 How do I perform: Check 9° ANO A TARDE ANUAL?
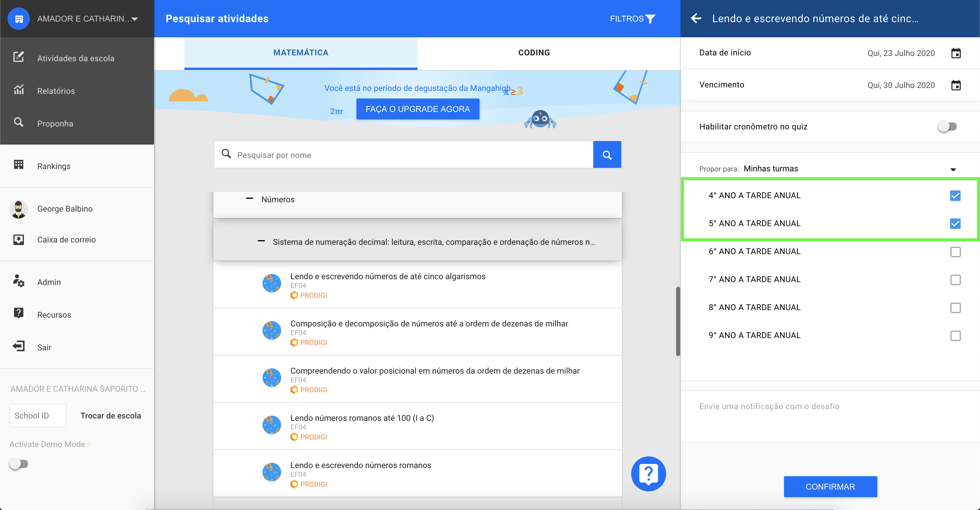[955, 335]
